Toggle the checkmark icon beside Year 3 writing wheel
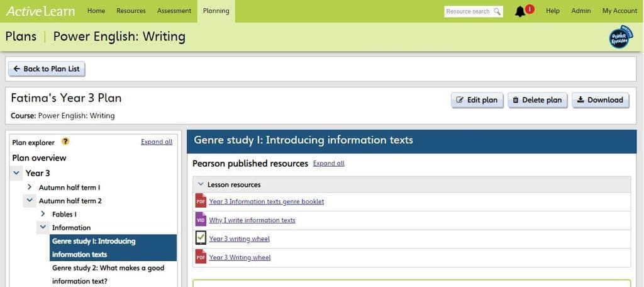Viewport: 644px width, 287px height. (x=201, y=239)
